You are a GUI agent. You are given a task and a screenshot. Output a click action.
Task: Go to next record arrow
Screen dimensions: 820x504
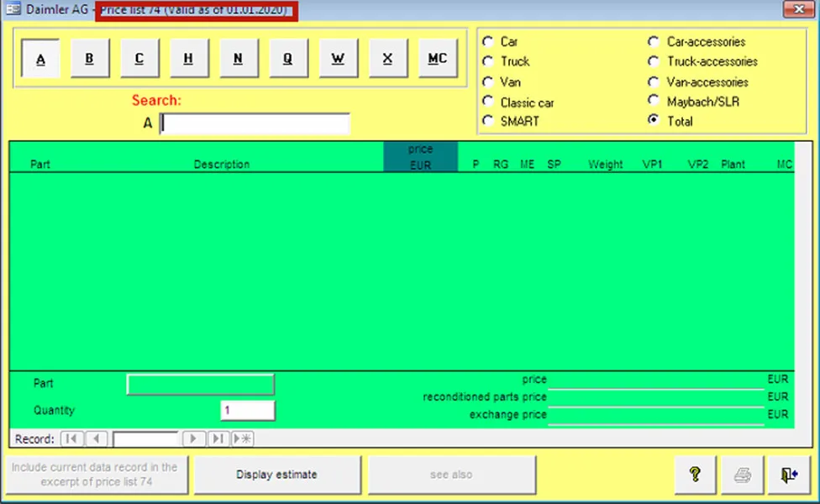coord(193,438)
